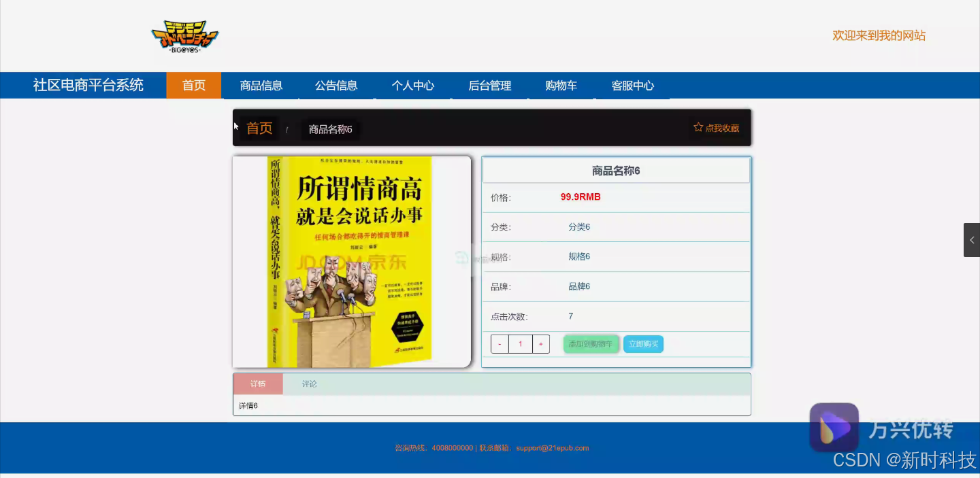Click the 分类6 category value
980x478 pixels.
[579, 227]
